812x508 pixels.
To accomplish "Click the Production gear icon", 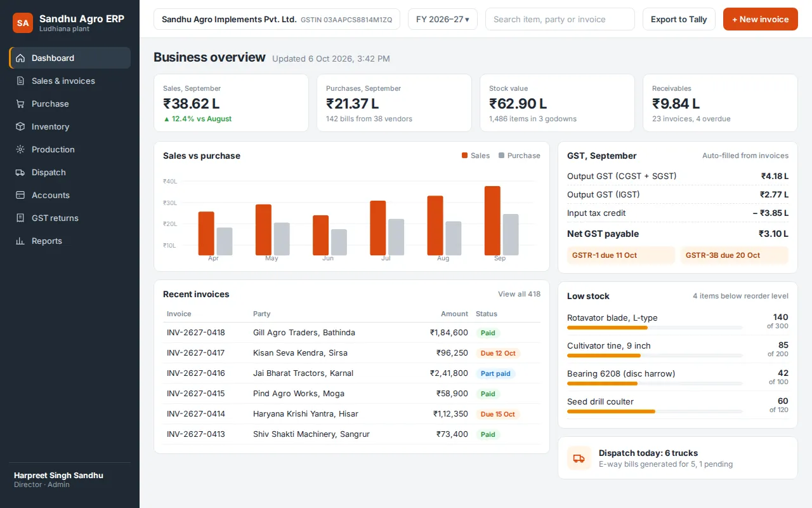I will click(x=20, y=149).
